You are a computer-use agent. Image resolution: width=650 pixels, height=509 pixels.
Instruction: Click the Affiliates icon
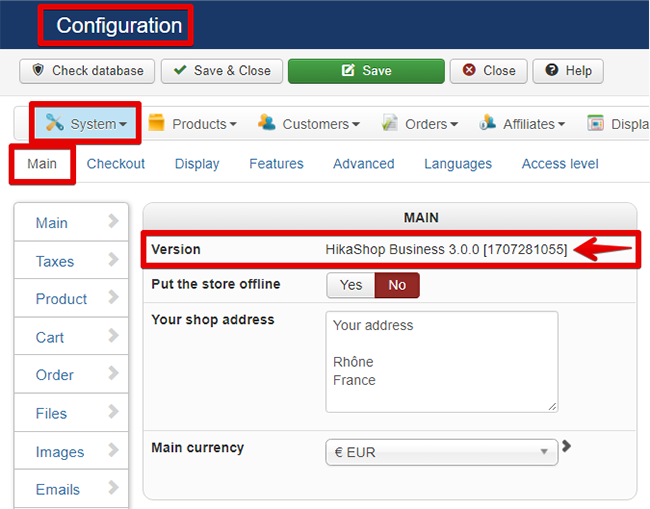488,122
